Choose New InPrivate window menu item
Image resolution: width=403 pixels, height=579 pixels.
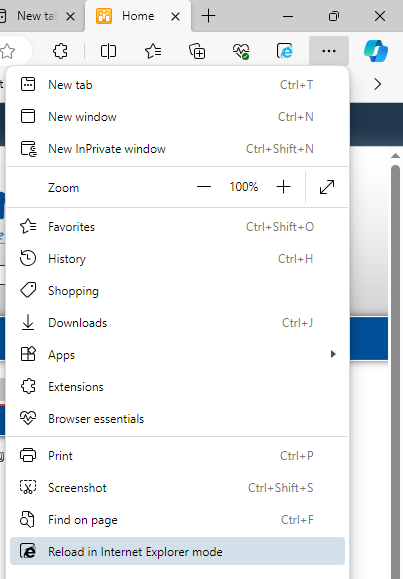point(177,149)
